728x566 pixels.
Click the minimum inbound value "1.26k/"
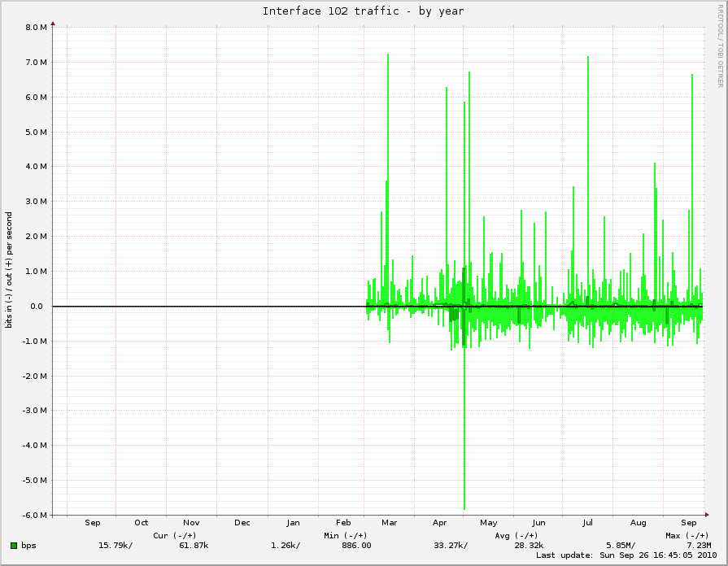[286, 546]
